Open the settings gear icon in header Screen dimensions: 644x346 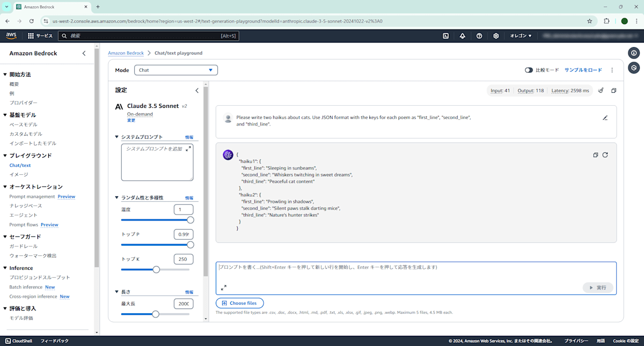click(x=496, y=36)
